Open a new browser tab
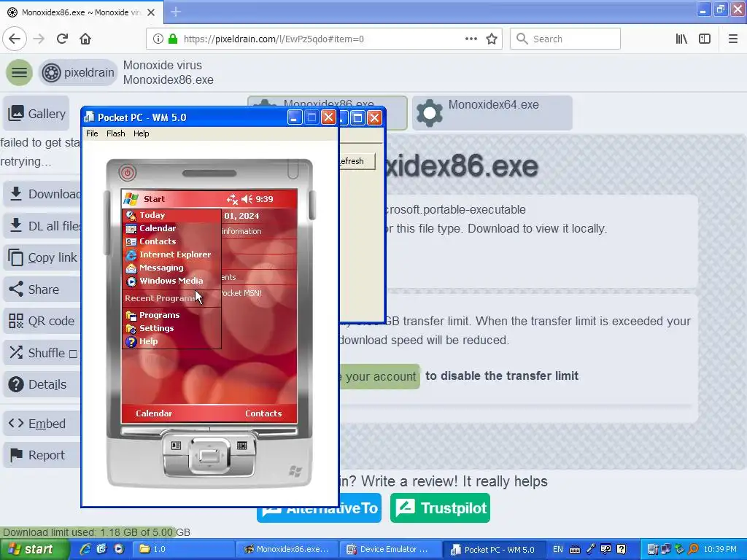The height and width of the screenshot is (560, 747). click(x=176, y=12)
